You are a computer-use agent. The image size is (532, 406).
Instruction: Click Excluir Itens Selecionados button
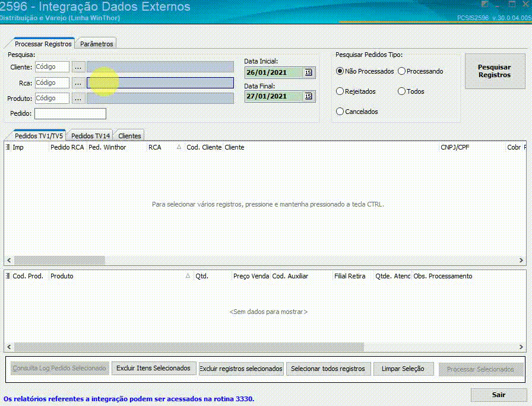point(154,369)
